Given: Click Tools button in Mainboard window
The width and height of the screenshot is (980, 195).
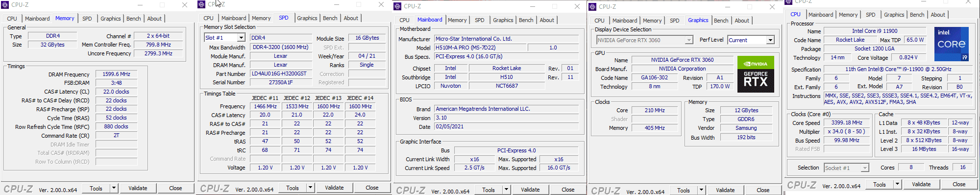Looking at the screenshot, I should [x=489, y=190].
